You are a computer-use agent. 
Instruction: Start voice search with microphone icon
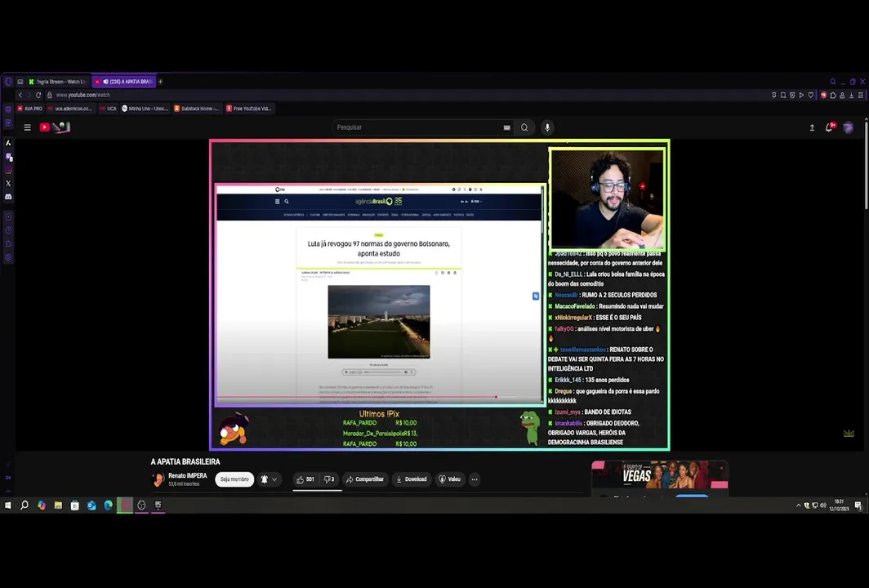pyautogui.click(x=547, y=127)
